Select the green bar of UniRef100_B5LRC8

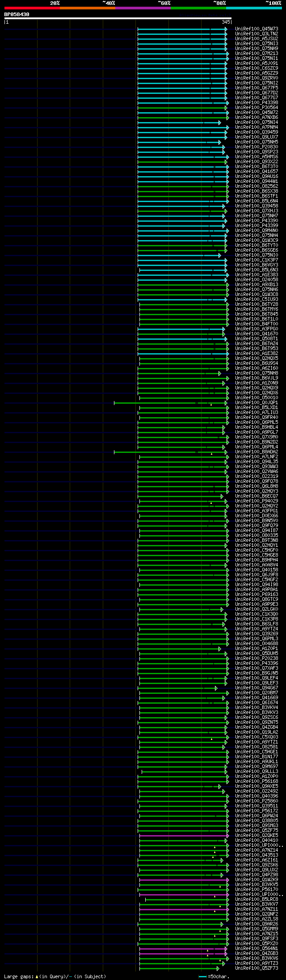[187, 900]
